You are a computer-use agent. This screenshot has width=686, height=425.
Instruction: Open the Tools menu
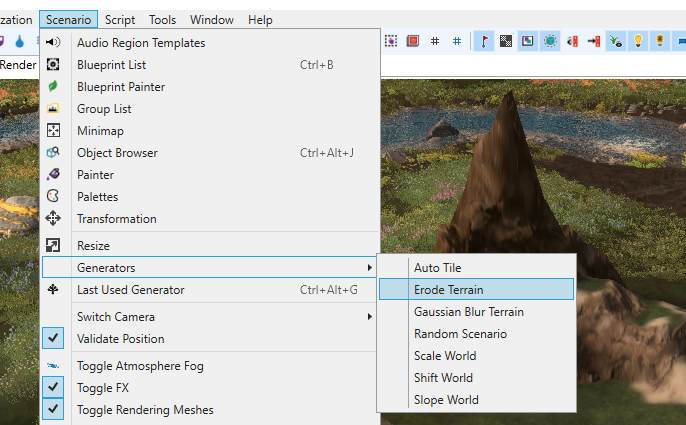pyautogui.click(x=162, y=20)
